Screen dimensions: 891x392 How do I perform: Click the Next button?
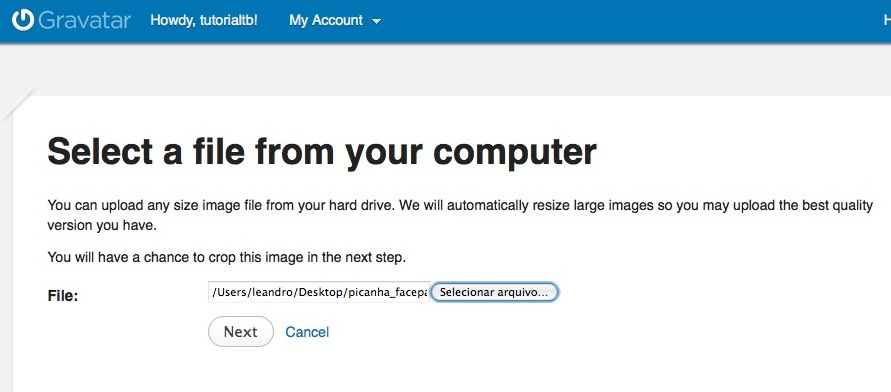coord(241,332)
